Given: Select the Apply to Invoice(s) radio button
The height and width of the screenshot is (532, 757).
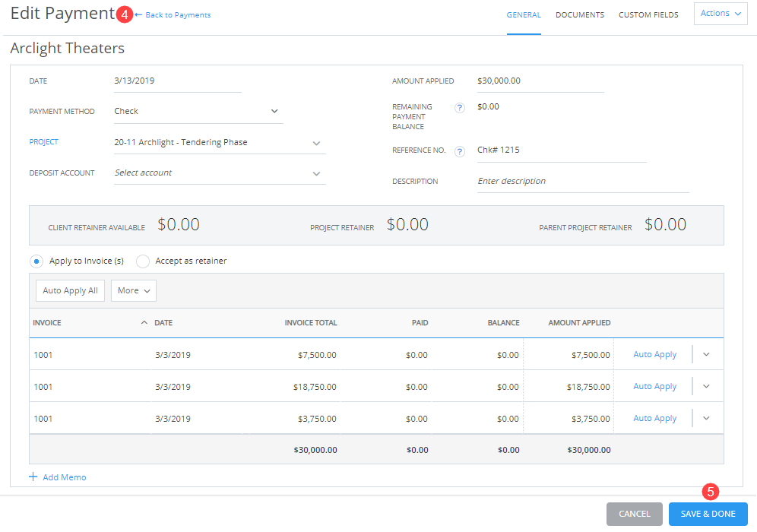Looking at the screenshot, I should coord(36,261).
